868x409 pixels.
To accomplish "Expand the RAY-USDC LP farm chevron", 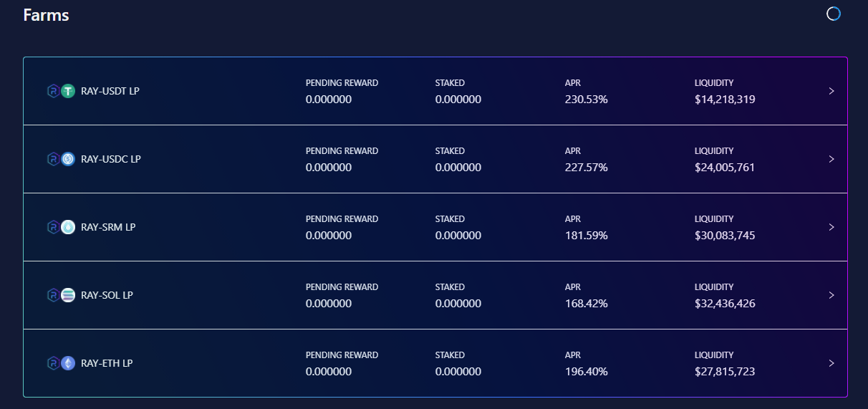I will click(x=831, y=159).
